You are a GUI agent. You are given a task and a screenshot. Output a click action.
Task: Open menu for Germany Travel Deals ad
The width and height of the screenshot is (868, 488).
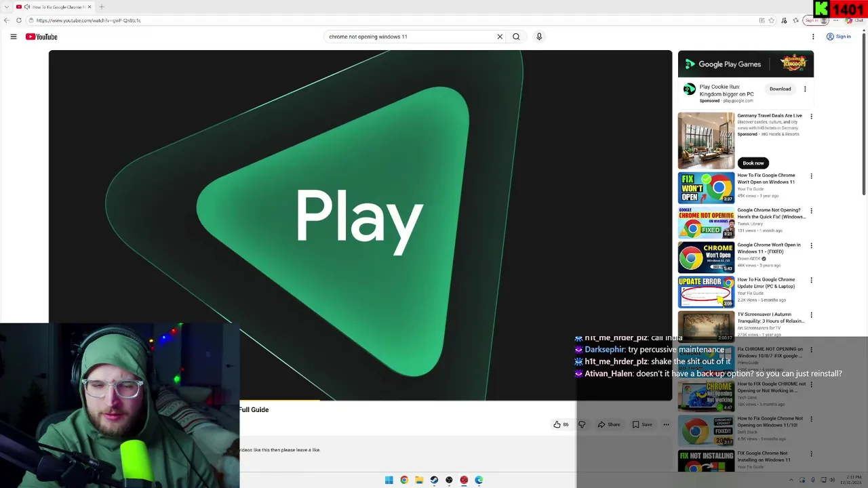[x=811, y=117]
